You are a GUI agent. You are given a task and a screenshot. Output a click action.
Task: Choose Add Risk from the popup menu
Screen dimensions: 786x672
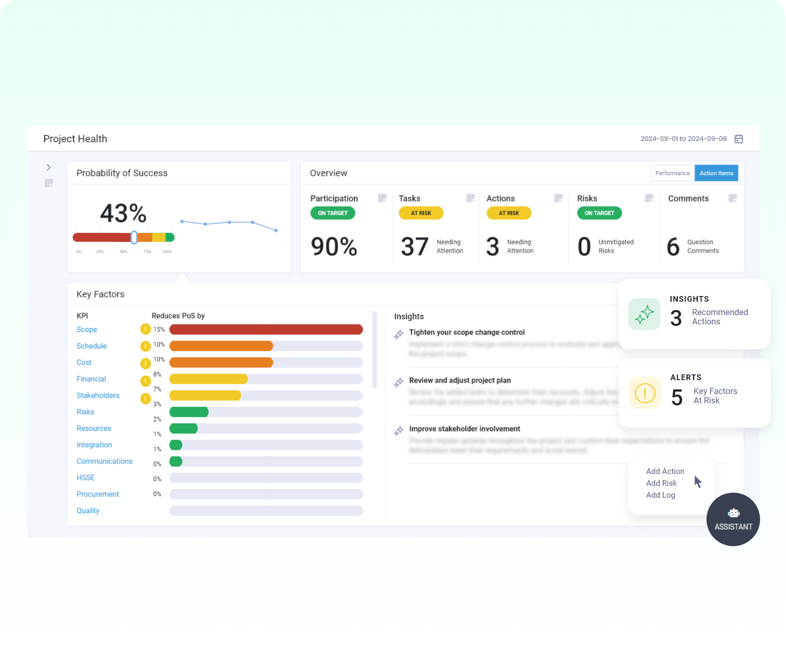click(x=661, y=483)
